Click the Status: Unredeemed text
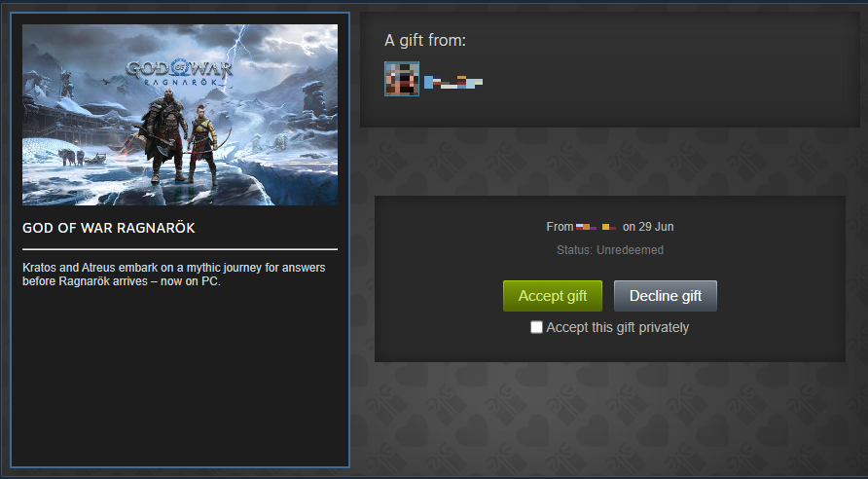The width and height of the screenshot is (868, 479). point(610,250)
